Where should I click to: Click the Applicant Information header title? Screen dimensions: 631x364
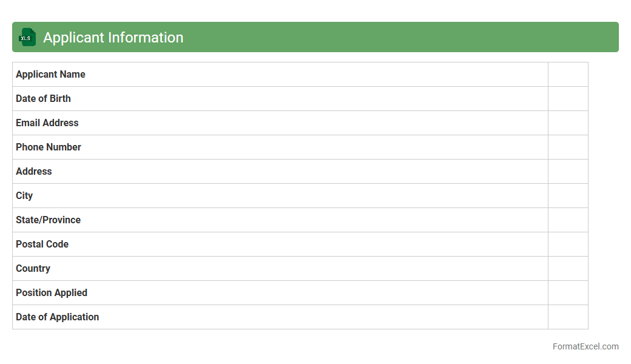[113, 38]
